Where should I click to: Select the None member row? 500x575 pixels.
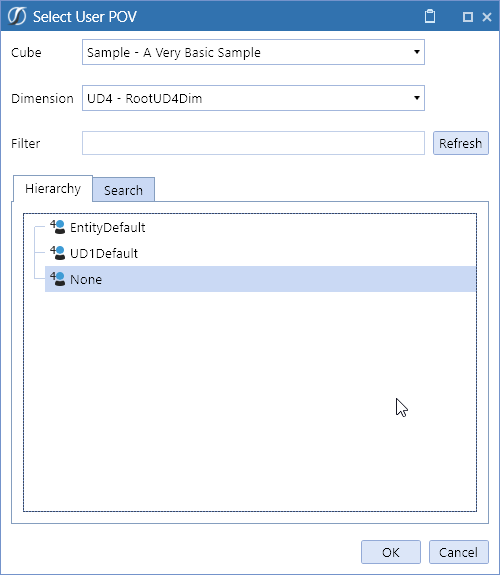pyautogui.click(x=260, y=279)
